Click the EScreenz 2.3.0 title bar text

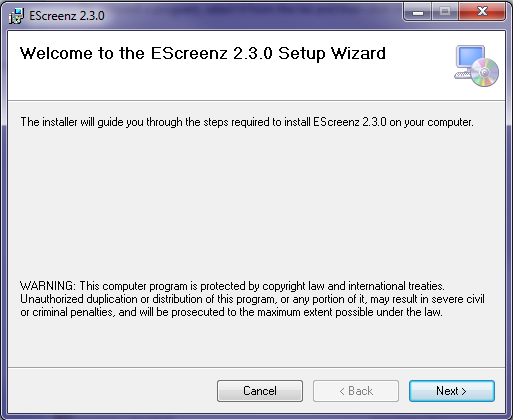pos(67,16)
